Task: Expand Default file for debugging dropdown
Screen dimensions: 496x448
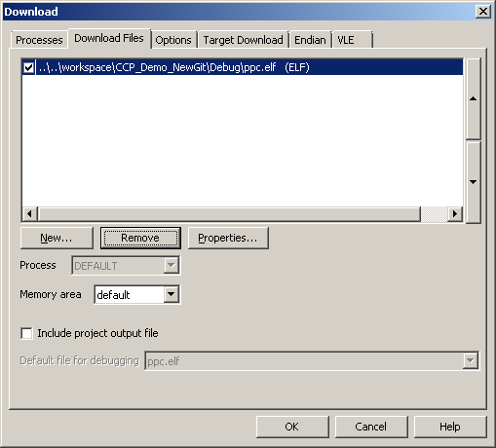Action: point(470,360)
